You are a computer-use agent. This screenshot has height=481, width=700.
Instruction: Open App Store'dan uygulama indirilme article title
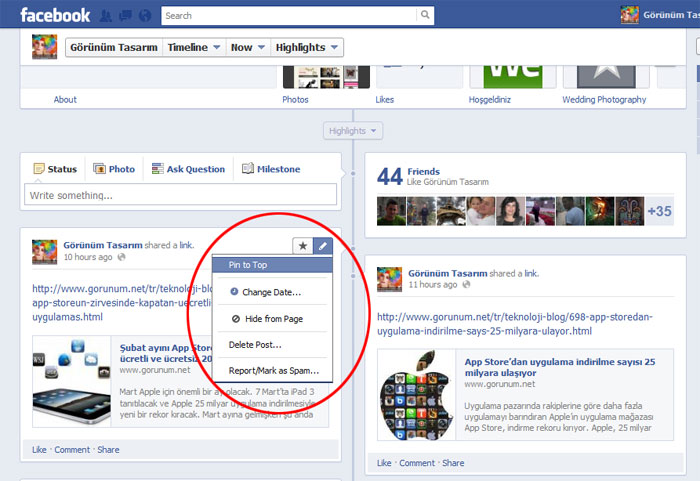(560, 367)
